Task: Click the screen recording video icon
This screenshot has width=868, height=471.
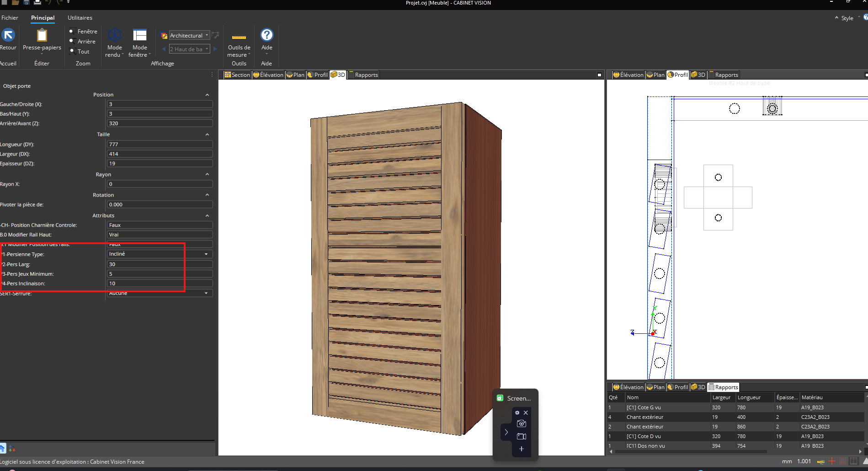Action: 521,436
